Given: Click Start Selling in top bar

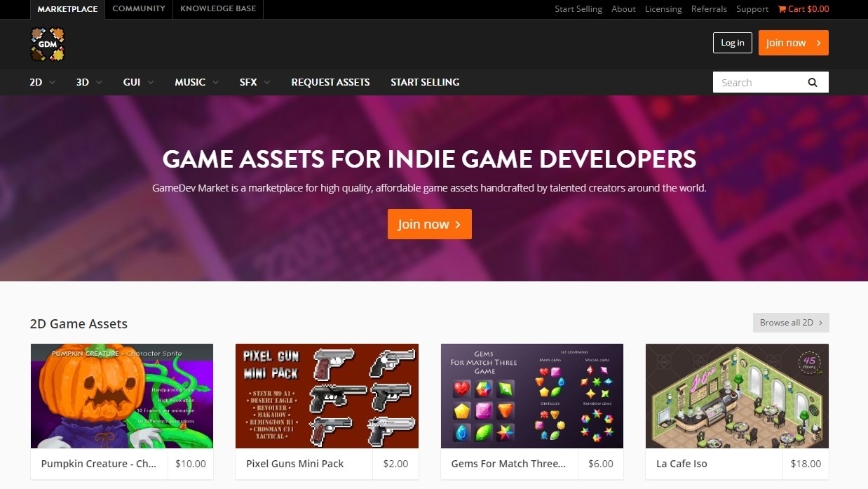Looking at the screenshot, I should coord(578,9).
